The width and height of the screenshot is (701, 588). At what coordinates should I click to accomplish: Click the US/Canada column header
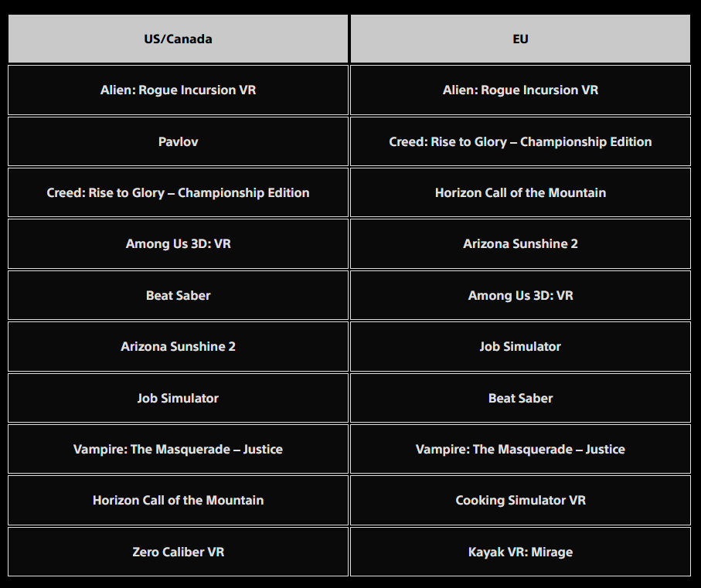click(x=178, y=39)
